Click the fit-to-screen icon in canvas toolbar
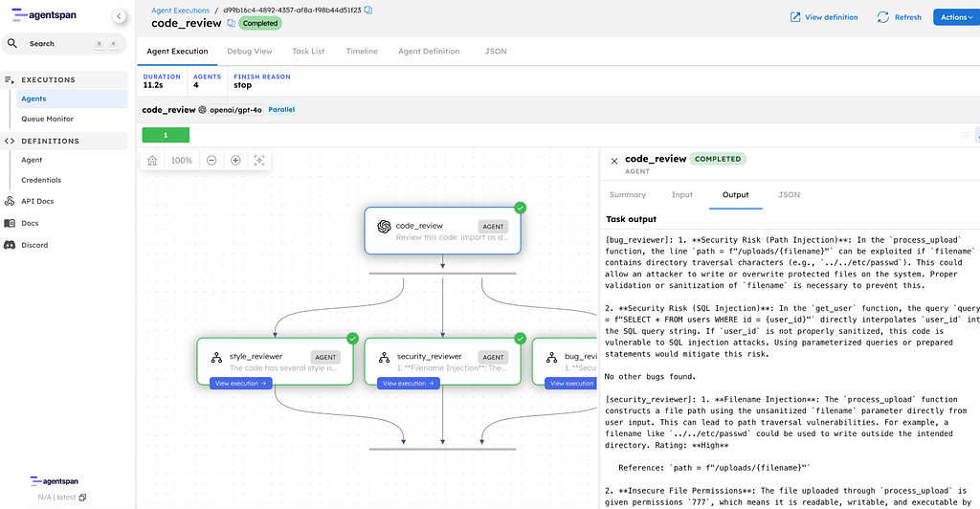This screenshot has width=980, height=509. point(259,161)
